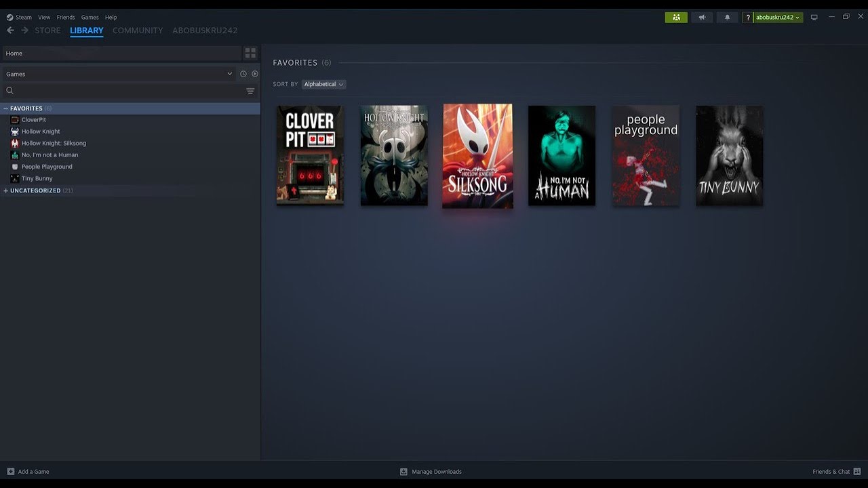Image resolution: width=868 pixels, height=488 pixels.
Task: Open the announcements megaphone icon
Action: pyautogui.click(x=702, y=18)
